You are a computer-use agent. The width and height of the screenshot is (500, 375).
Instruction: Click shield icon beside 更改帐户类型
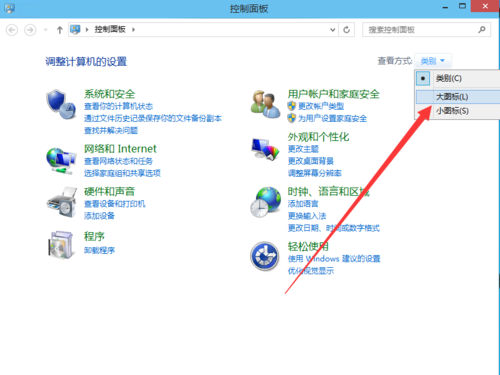pos(292,106)
